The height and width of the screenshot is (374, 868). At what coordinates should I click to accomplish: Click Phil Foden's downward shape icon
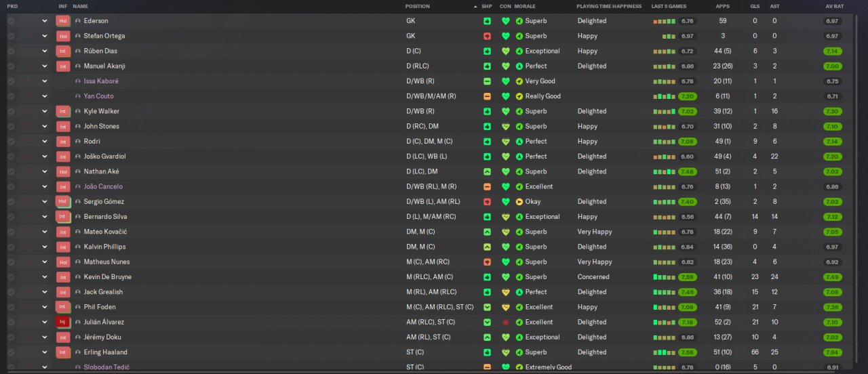pyautogui.click(x=487, y=307)
